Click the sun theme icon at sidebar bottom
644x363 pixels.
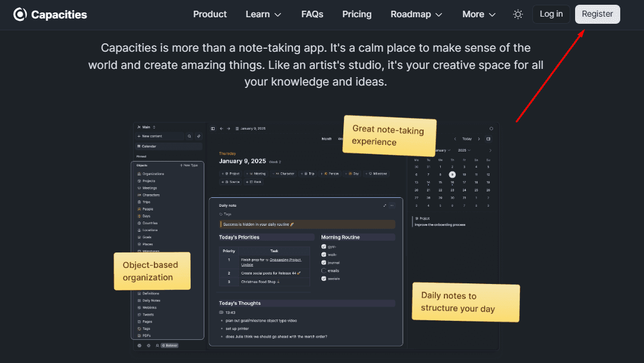(x=149, y=346)
